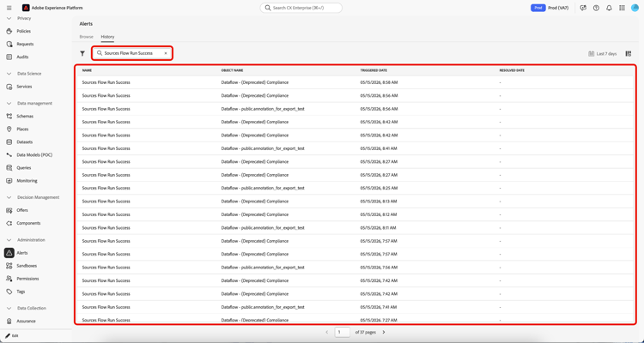Focus the Search CX Enterprise field

[301, 8]
